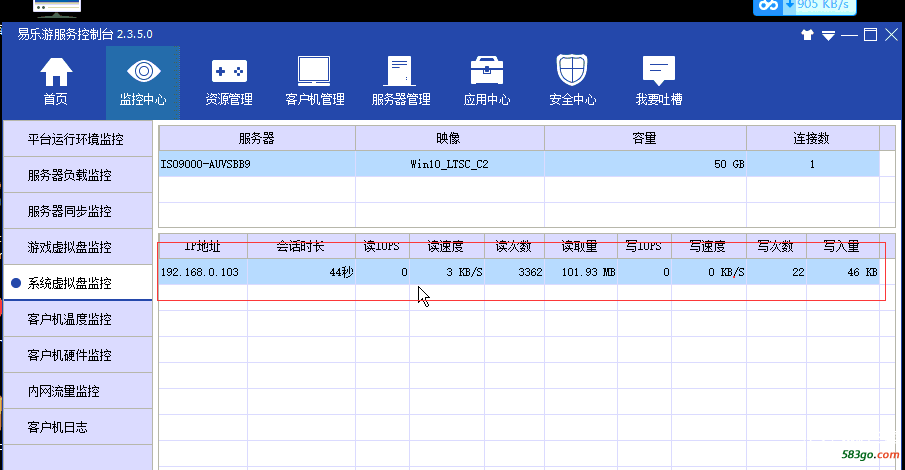Click the skin shirt icon in title bar
The height and width of the screenshot is (470, 905).
point(807,35)
